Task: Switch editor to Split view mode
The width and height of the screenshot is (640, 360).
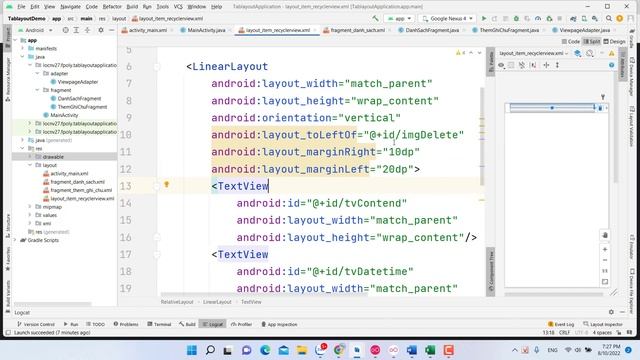Action: 592,42
